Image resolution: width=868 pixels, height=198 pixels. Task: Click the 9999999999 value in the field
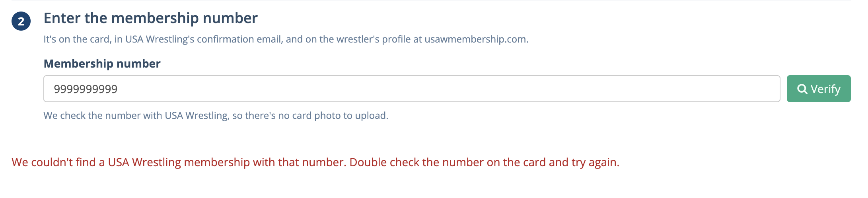(x=86, y=89)
